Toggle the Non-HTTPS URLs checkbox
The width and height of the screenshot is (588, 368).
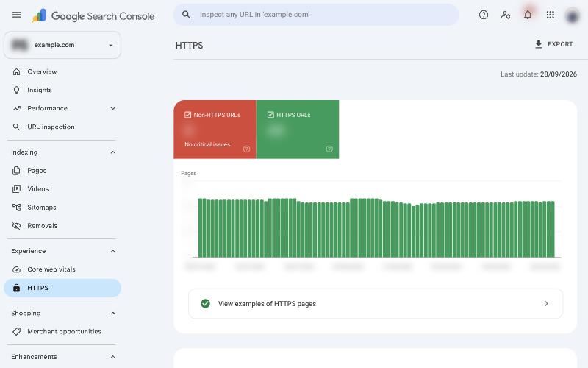coord(188,115)
